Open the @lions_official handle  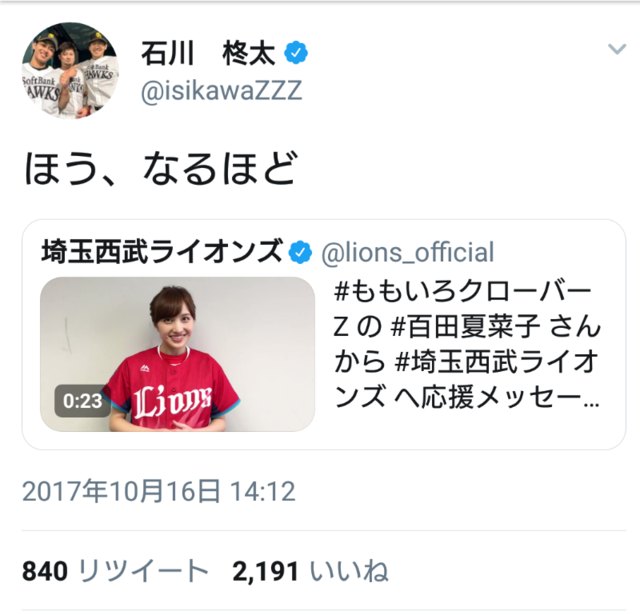408,252
